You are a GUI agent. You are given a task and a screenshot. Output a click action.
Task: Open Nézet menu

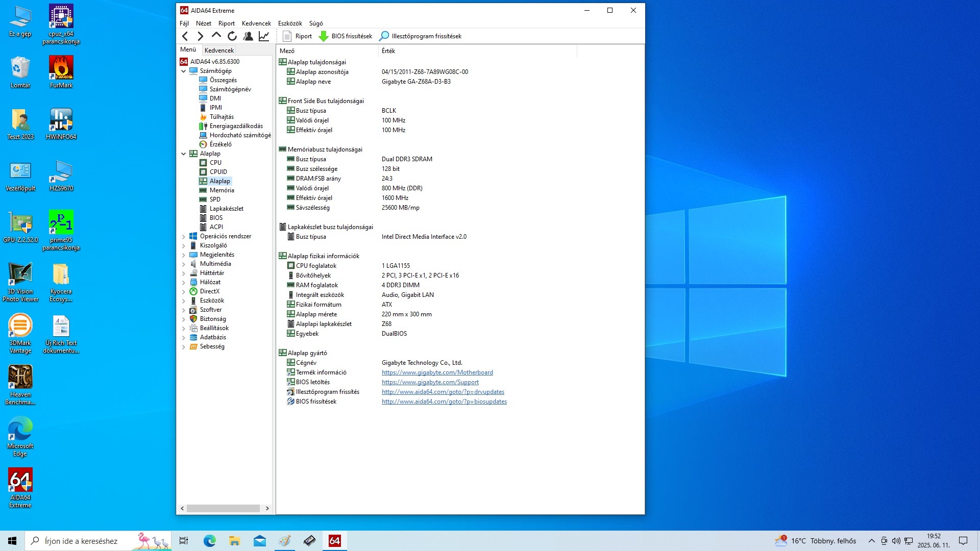[203, 23]
